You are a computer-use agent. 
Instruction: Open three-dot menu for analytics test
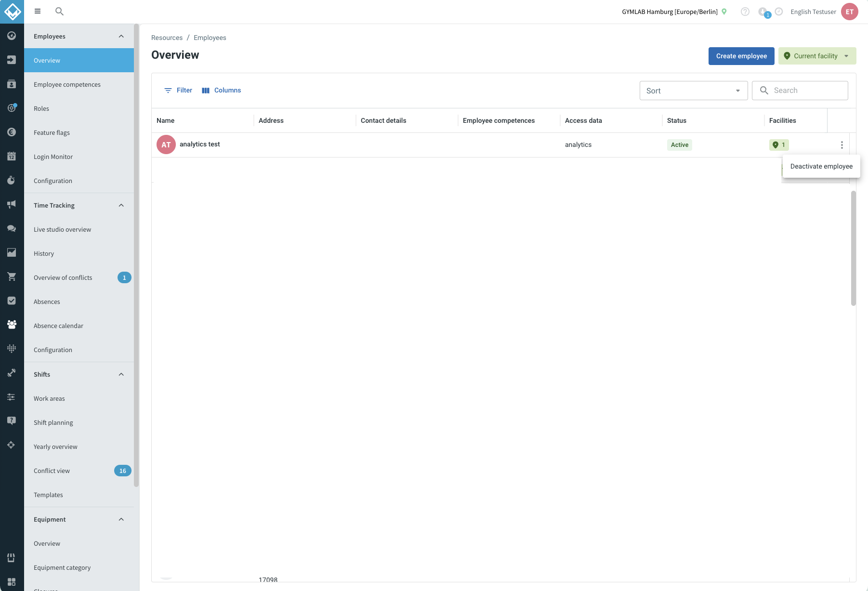[842, 145]
